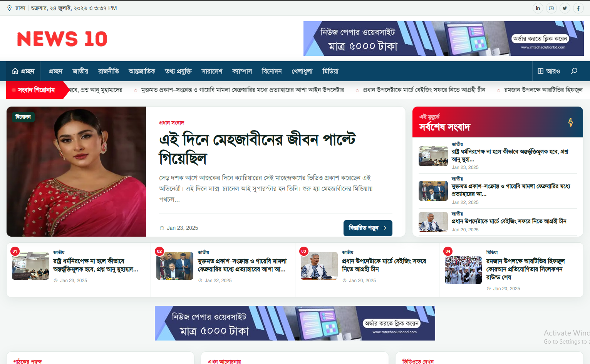Screen dimensions: 590x364
Task: Click the home icon in the navigation bar
Action: coord(15,71)
